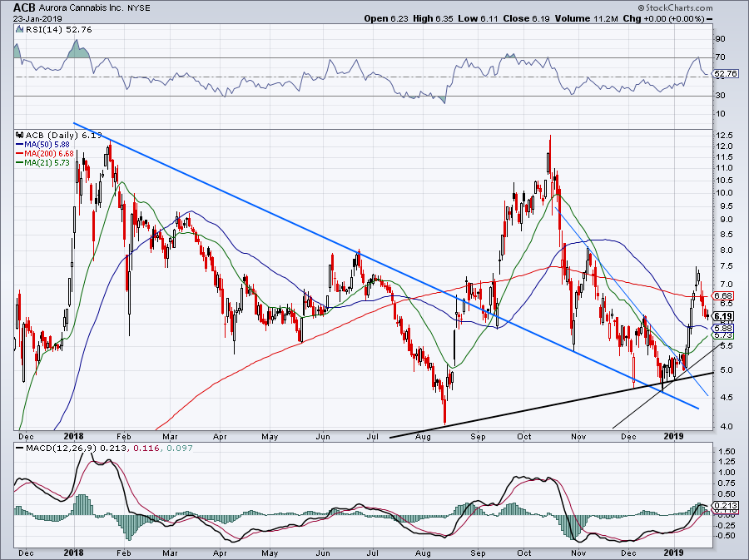Click the RSI legend icon beside RSI(14)

pyautogui.click(x=19, y=30)
